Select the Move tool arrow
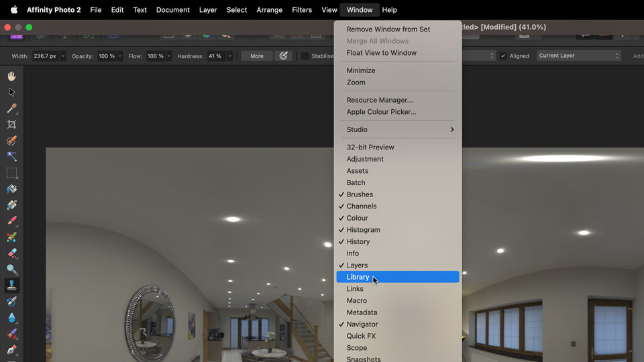The width and height of the screenshot is (644, 362). click(x=11, y=92)
